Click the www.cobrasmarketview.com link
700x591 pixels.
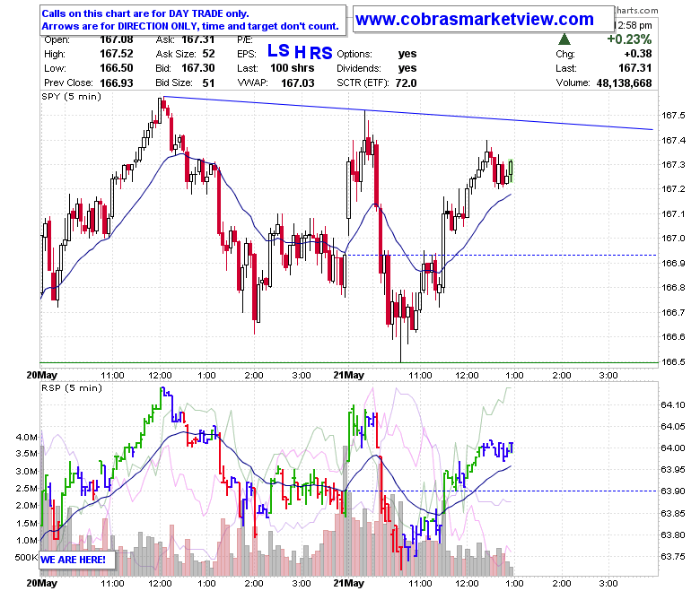point(475,19)
